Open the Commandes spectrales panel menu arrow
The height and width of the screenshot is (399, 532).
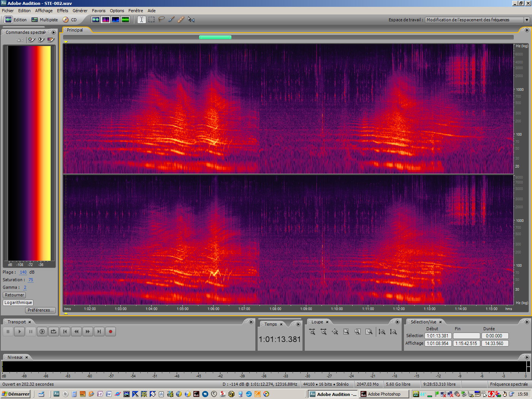pos(54,32)
